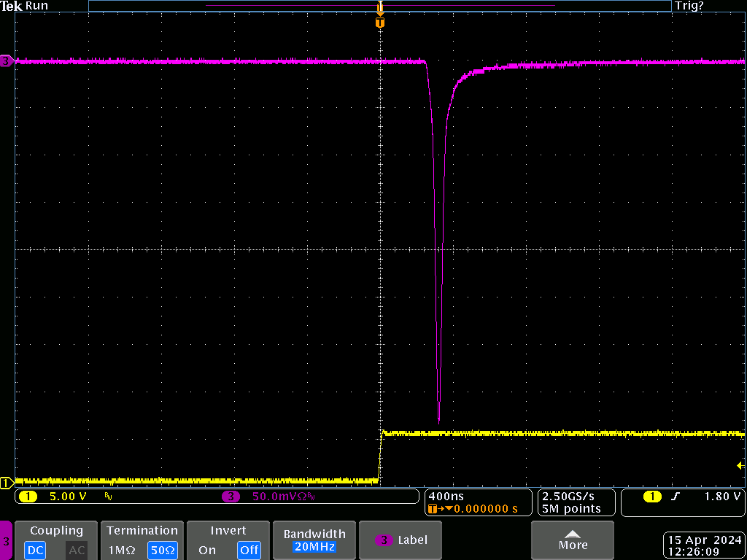Click the orange trigger position T marker
The height and width of the screenshot is (560, 747).
point(379,23)
